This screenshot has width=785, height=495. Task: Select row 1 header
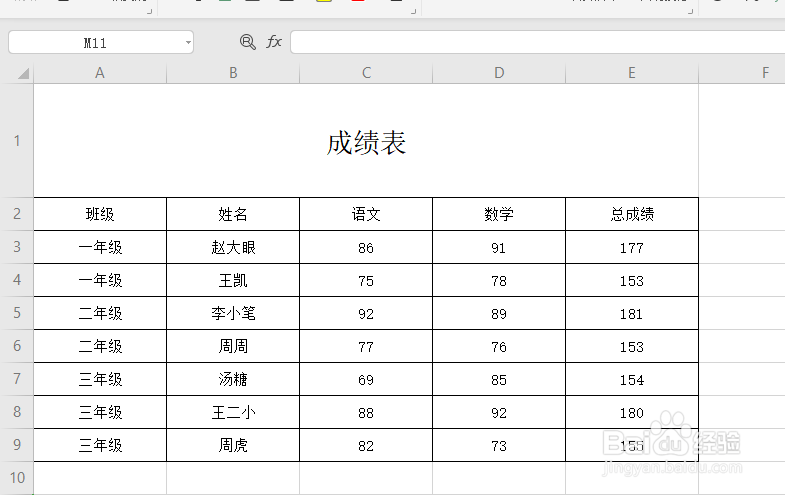pos(17,141)
